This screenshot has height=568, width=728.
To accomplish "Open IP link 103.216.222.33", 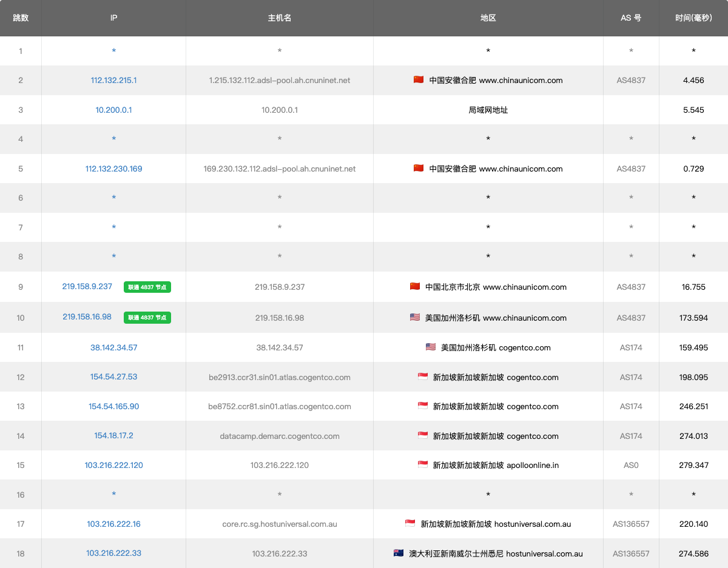I will click(114, 553).
